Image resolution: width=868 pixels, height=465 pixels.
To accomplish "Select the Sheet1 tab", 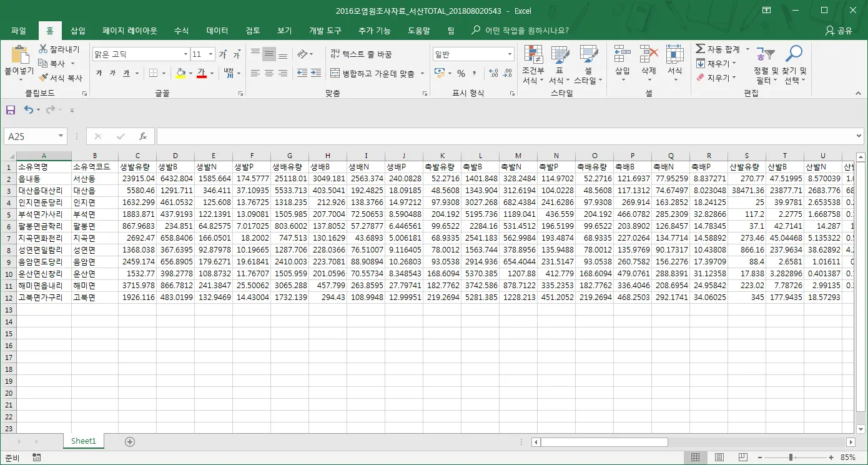I will click(84, 441).
